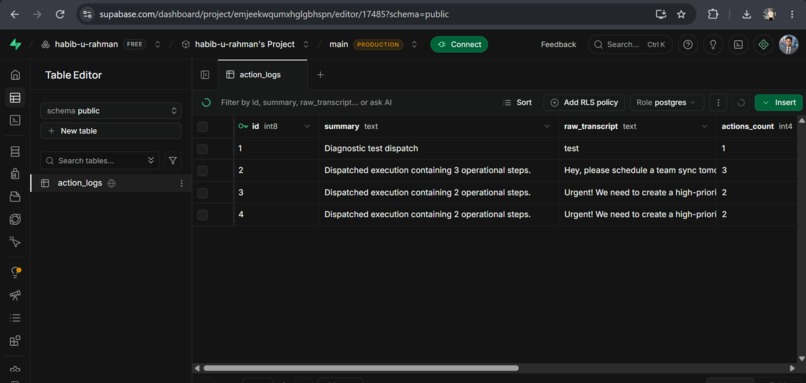Click the filter tables funnel icon
Image resolution: width=806 pixels, height=383 pixels.
pyautogui.click(x=173, y=160)
